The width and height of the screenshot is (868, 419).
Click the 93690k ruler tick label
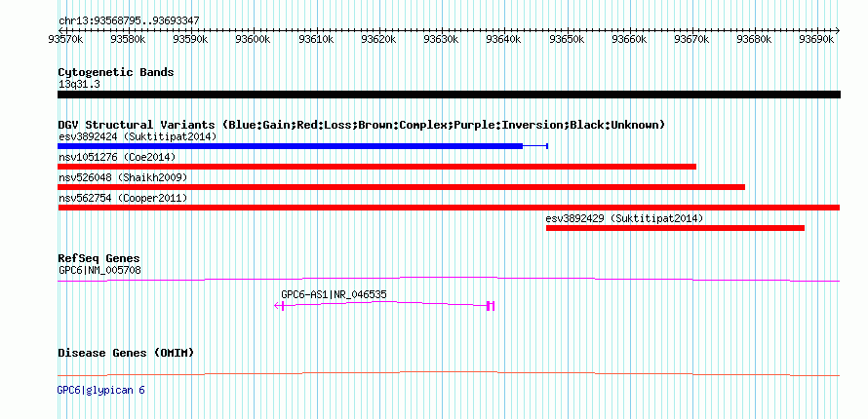(x=817, y=39)
